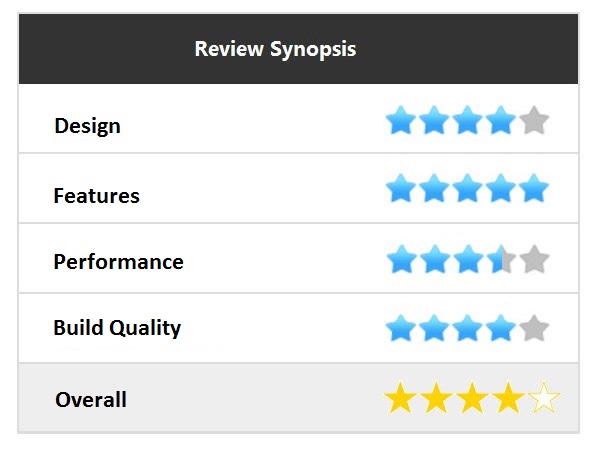600x450 pixels.
Task: Select the Features label text
Action: 96,196
